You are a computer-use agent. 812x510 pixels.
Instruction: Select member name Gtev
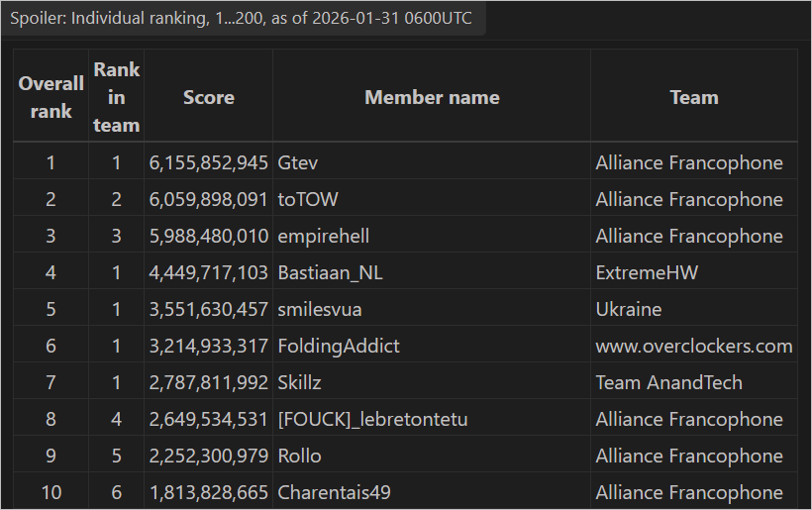coord(298,162)
